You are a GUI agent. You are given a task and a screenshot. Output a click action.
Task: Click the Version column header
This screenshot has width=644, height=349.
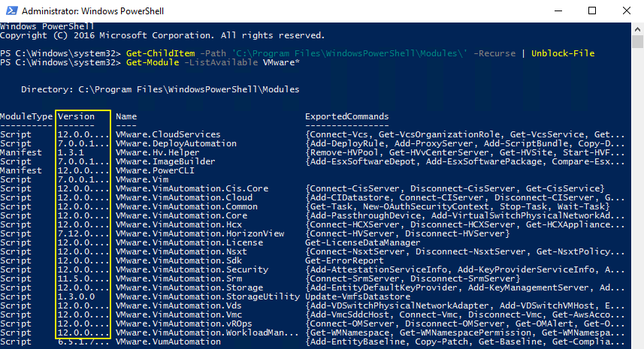click(x=76, y=117)
